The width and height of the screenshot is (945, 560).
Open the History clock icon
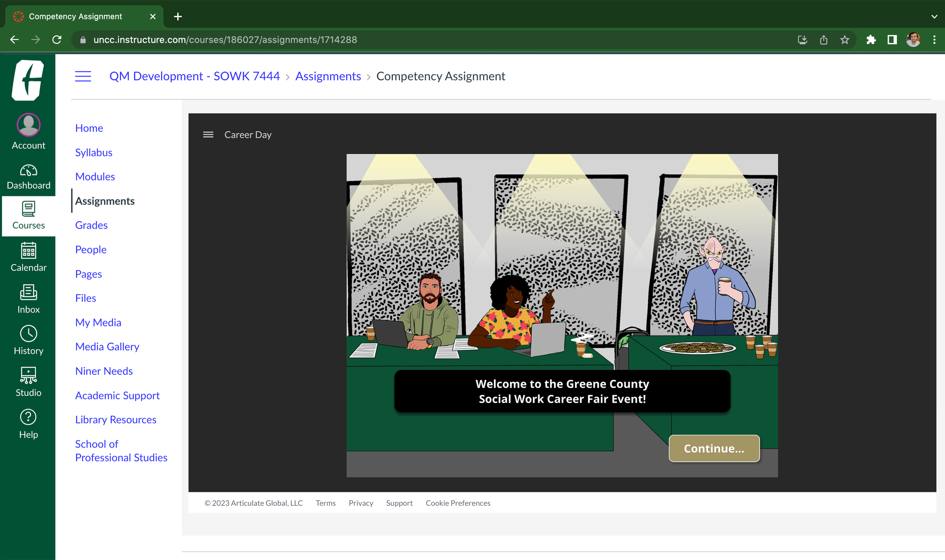[x=28, y=340]
